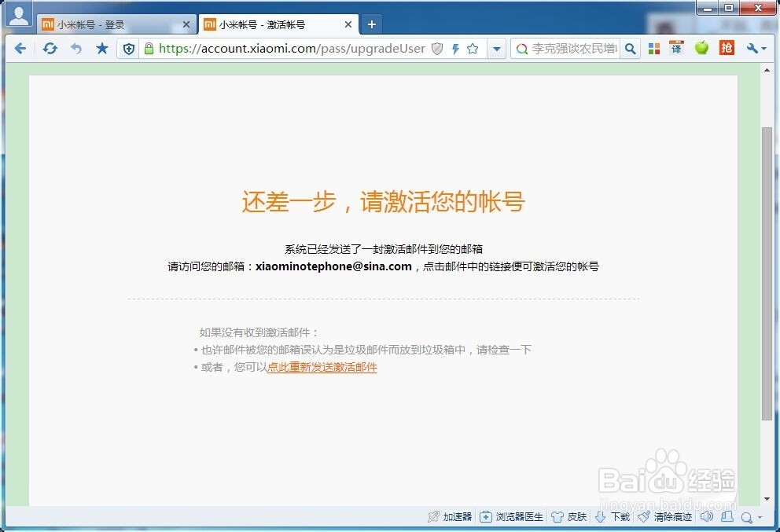Click the green apple speed-test icon
This screenshot has width=780, height=532.
click(x=701, y=48)
